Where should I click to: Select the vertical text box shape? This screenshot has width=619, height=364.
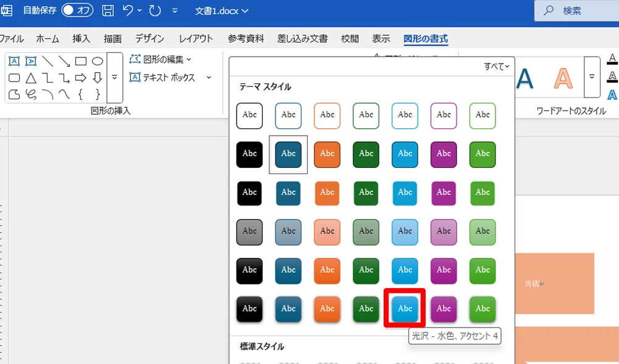pos(31,61)
